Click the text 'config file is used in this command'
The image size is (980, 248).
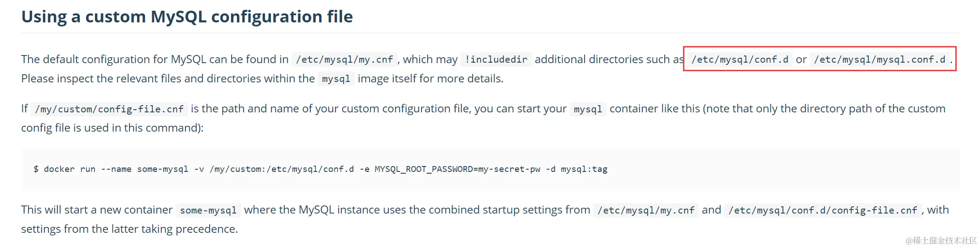pos(112,128)
